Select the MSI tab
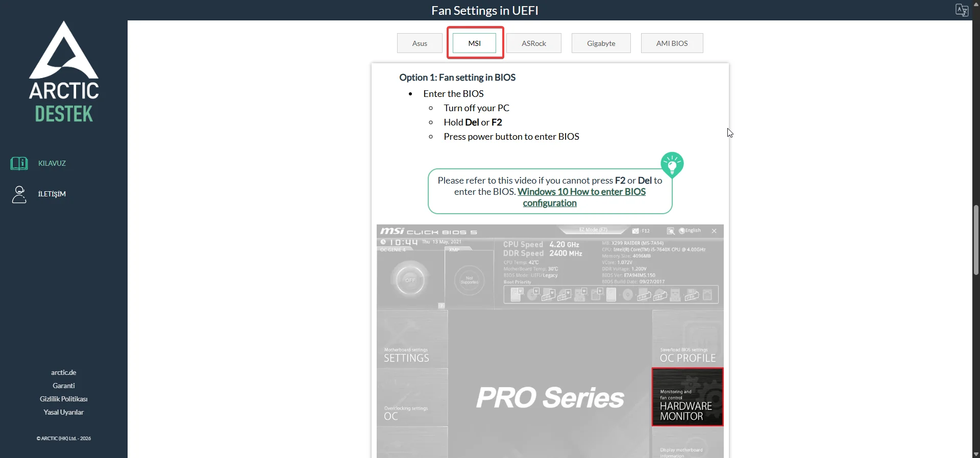 click(x=475, y=43)
